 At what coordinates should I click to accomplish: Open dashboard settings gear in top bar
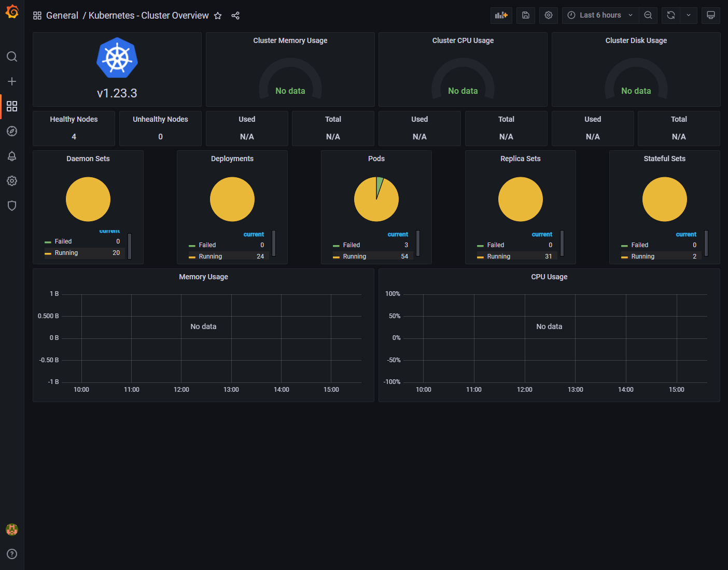[x=549, y=15]
